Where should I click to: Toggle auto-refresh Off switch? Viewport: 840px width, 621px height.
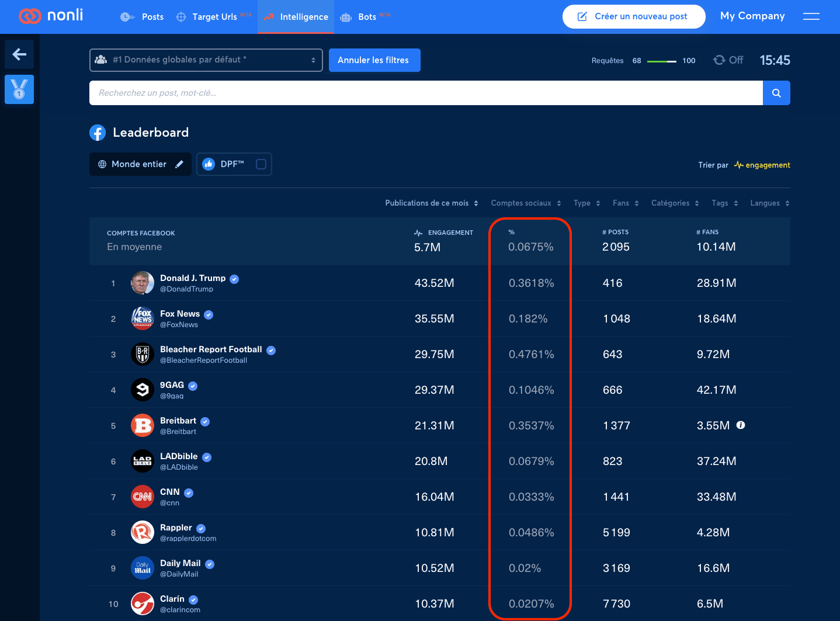point(728,60)
